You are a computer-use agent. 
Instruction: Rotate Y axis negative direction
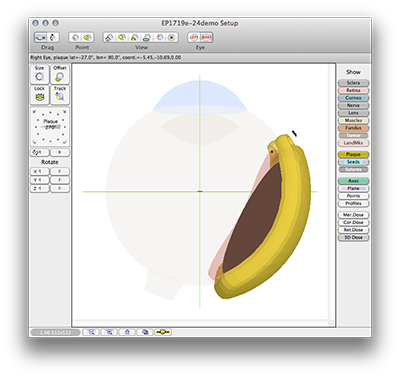[x=40, y=180]
